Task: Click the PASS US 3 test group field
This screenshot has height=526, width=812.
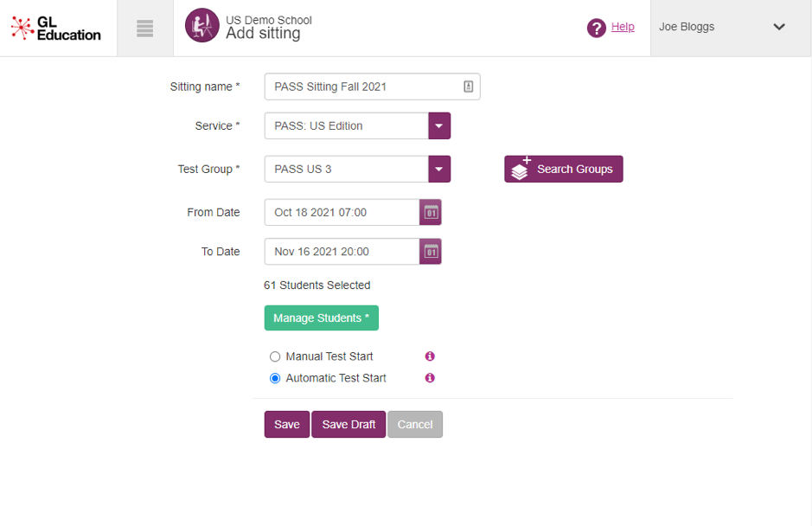Action: pyautogui.click(x=347, y=169)
